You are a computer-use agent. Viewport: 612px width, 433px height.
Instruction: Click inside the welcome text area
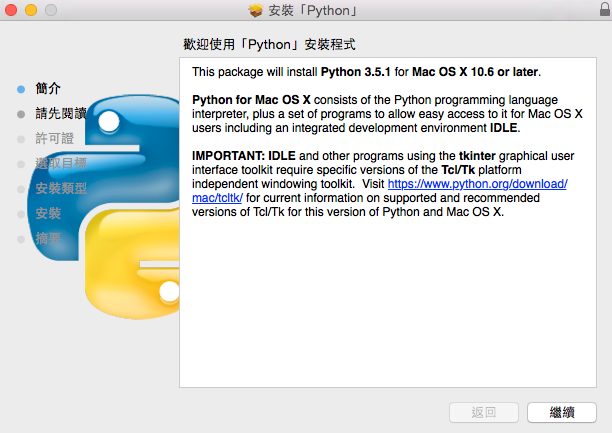388,223
